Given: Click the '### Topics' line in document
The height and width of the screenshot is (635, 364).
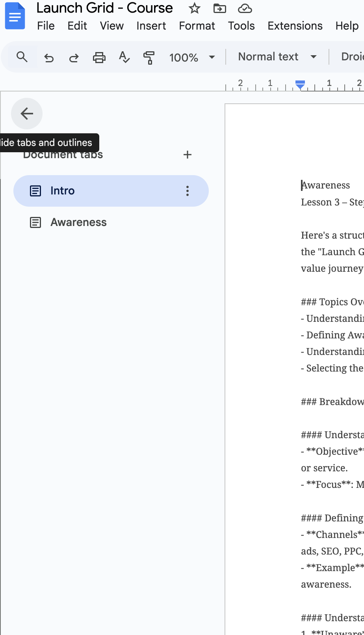Looking at the screenshot, I should pos(332,302).
